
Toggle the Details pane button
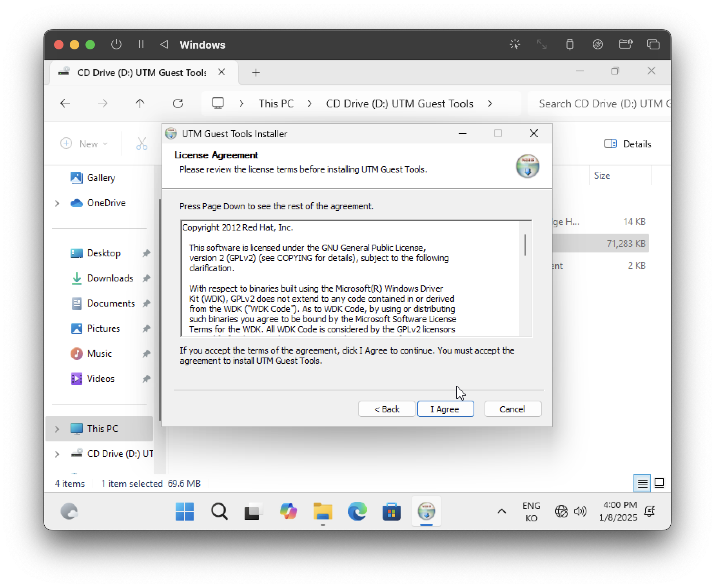628,144
